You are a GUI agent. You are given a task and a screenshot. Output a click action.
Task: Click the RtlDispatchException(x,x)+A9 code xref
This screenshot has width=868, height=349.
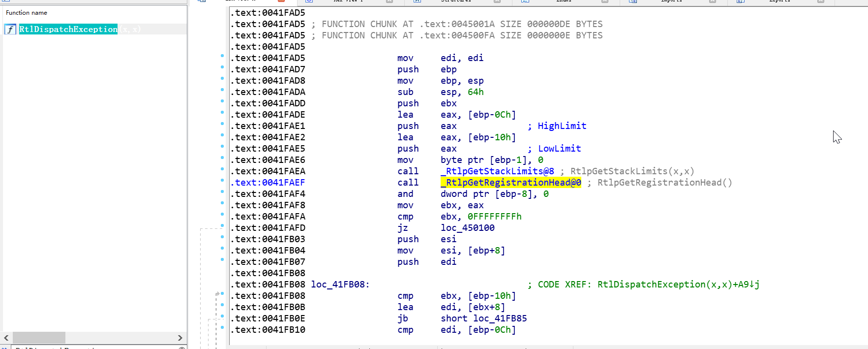[x=678, y=285]
